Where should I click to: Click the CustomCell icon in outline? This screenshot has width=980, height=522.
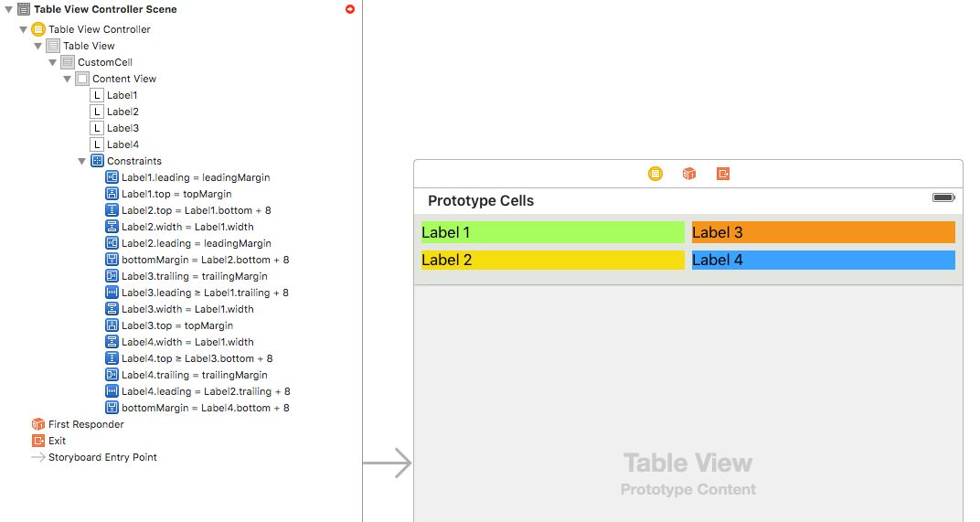coord(68,62)
